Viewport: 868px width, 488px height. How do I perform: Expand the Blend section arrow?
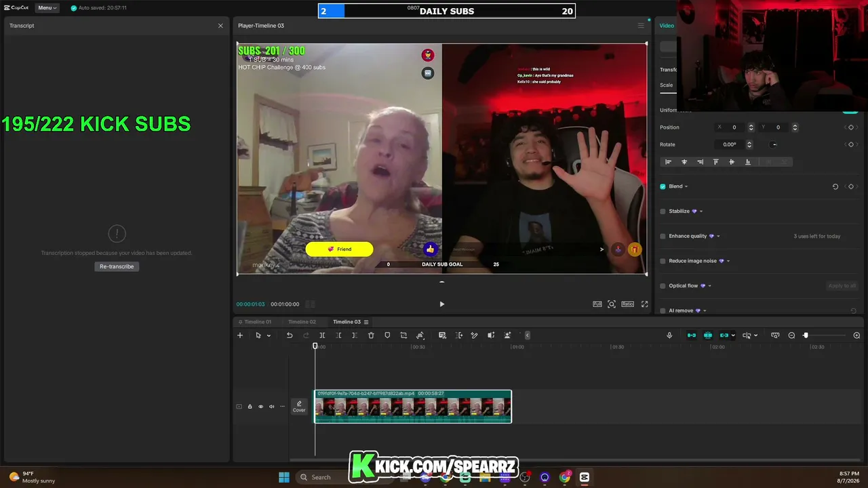pyautogui.click(x=686, y=186)
